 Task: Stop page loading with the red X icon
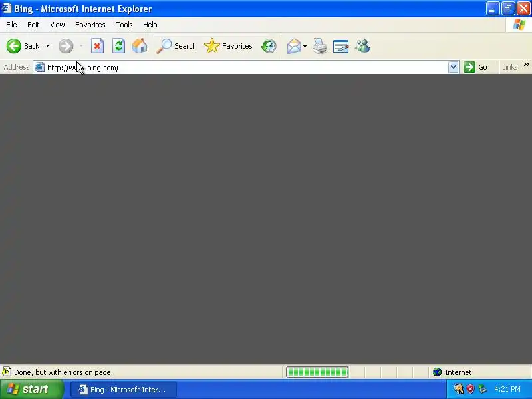click(x=97, y=46)
